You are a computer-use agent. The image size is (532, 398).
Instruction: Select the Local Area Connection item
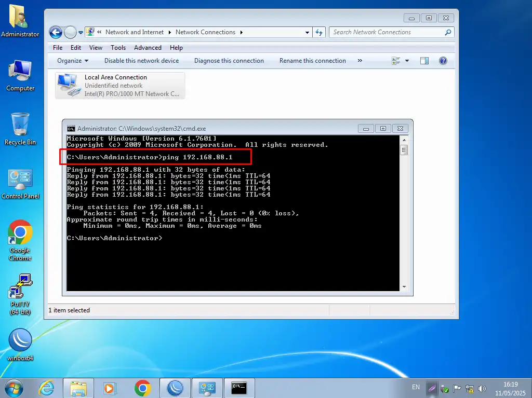120,85
